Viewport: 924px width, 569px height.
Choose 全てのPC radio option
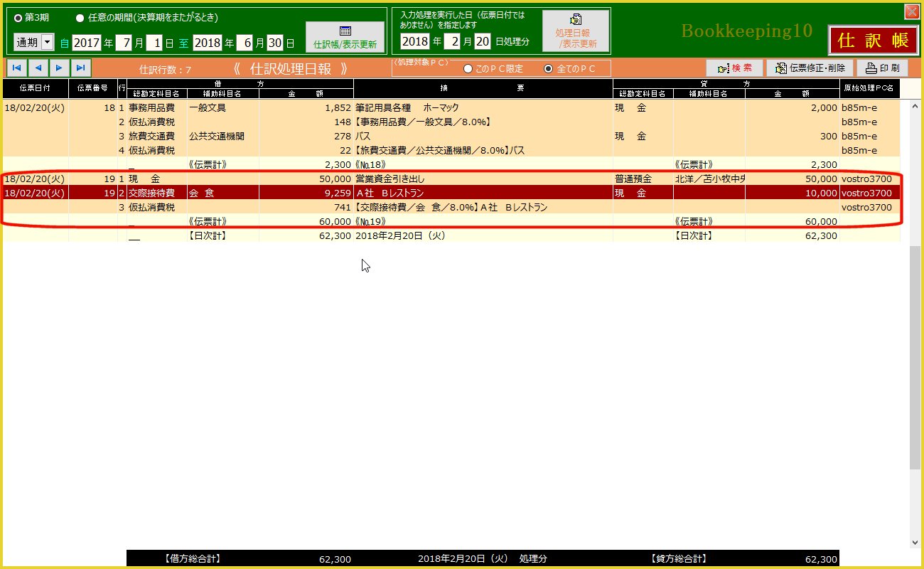[x=548, y=69]
